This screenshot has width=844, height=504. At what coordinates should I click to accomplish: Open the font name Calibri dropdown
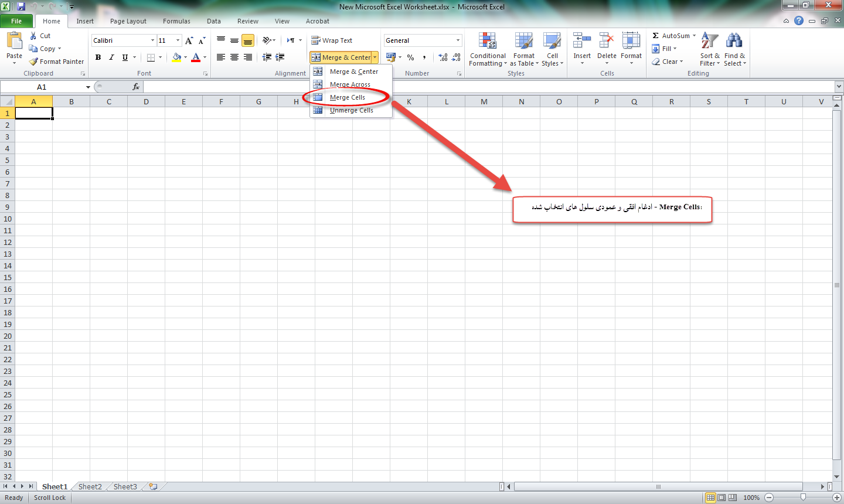[152, 40]
